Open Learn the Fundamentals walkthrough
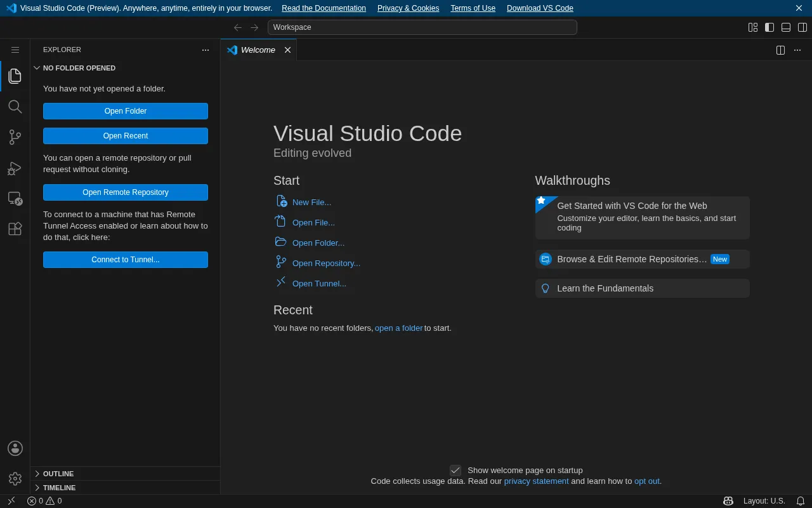Viewport: 812px width, 508px height. click(x=643, y=288)
